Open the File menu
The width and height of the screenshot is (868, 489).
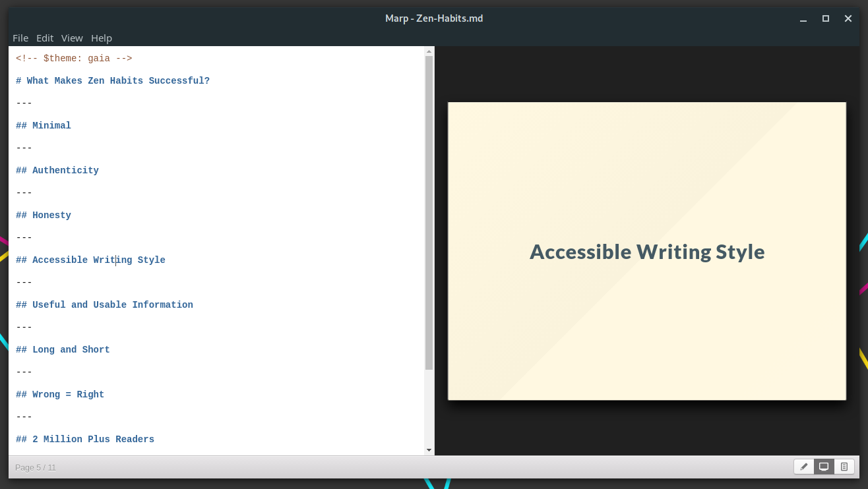(20, 38)
